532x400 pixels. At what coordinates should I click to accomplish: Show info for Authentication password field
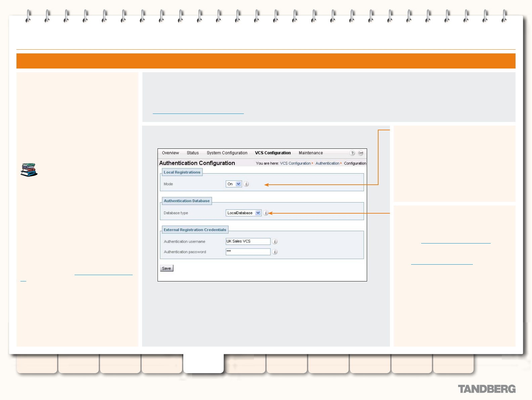pyautogui.click(x=275, y=252)
